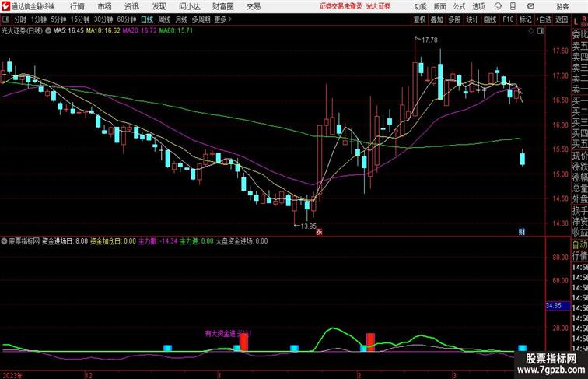Click the 大盘资金进场: 0.00 label

241,241
